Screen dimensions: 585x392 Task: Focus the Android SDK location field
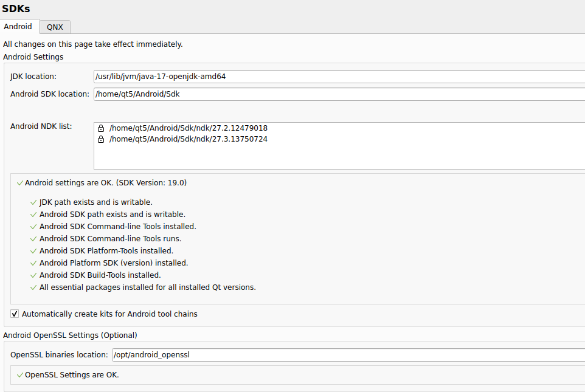pos(338,94)
